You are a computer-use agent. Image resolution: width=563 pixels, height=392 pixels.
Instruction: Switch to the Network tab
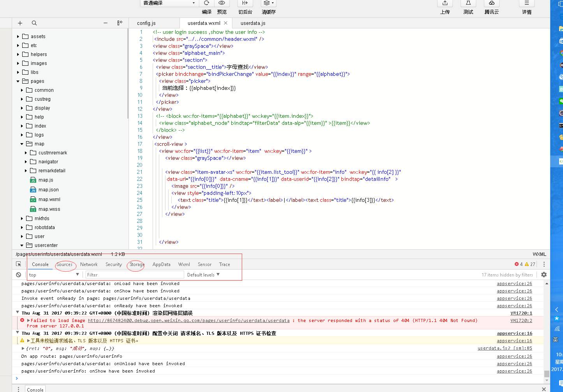[x=89, y=264]
